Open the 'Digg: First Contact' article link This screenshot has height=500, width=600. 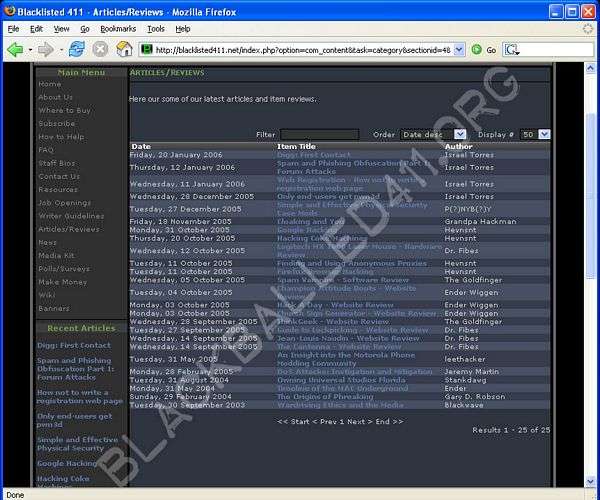pyautogui.click(x=314, y=155)
